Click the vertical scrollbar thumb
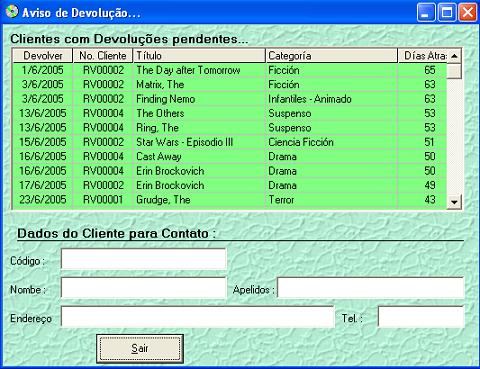The width and height of the screenshot is (480, 369). (x=454, y=71)
